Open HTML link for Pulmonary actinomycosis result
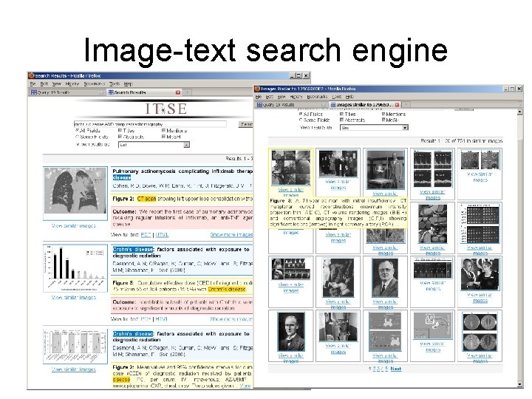532x399 pixels. pyautogui.click(x=162, y=235)
